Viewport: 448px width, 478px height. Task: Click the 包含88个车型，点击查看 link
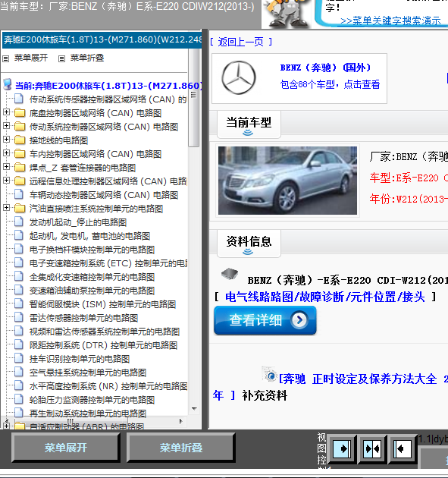pyautogui.click(x=331, y=84)
